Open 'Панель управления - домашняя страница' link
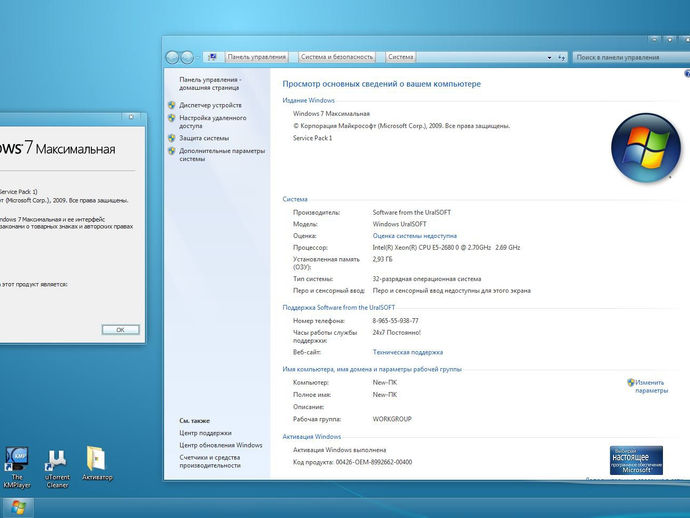The image size is (690, 518). pos(210,84)
